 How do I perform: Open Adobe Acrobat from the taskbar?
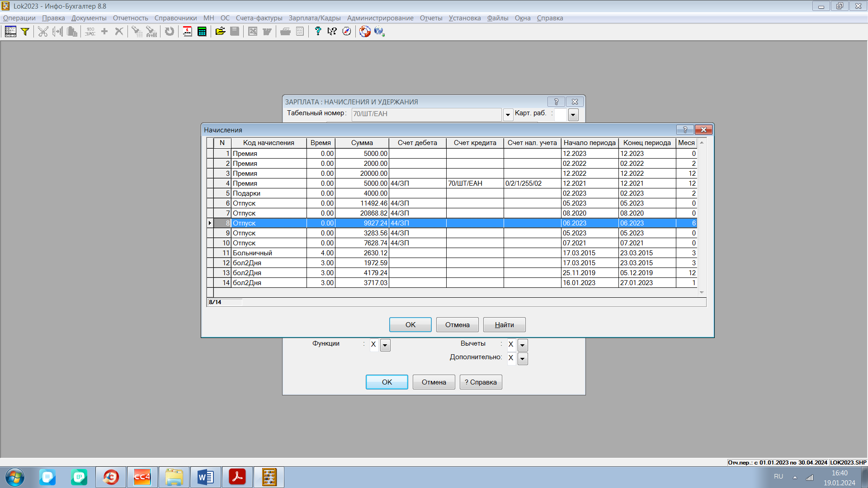[x=237, y=477]
